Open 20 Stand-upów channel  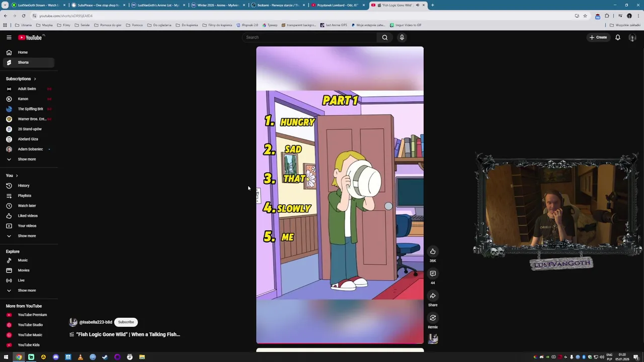[29, 129]
